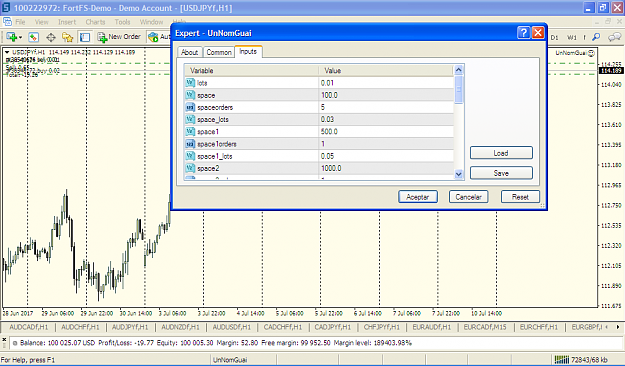Click the chart tabs right scroll arrow
Viewport: 625px width, 366px height.
pos(617,327)
